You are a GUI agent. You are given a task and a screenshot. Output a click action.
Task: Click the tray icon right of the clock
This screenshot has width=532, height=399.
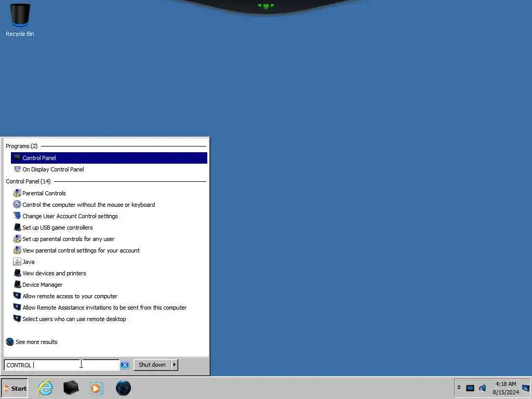coord(526,388)
